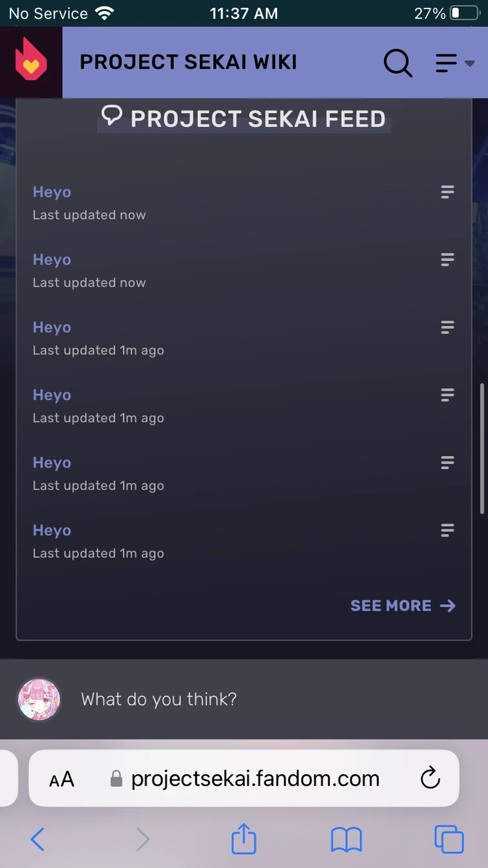Go back with Safari back arrow
The image size is (488, 868).
click(37, 840)
